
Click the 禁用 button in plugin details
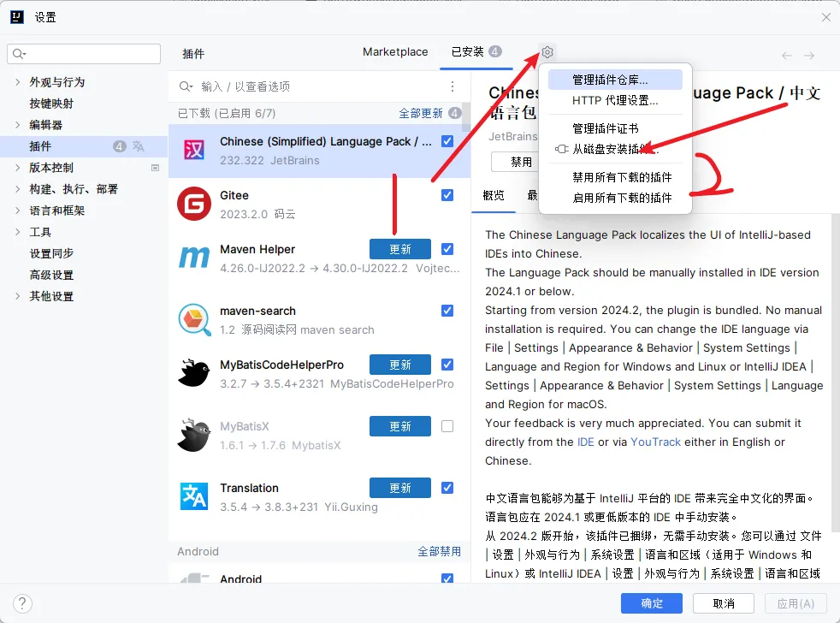pos(515,162)
